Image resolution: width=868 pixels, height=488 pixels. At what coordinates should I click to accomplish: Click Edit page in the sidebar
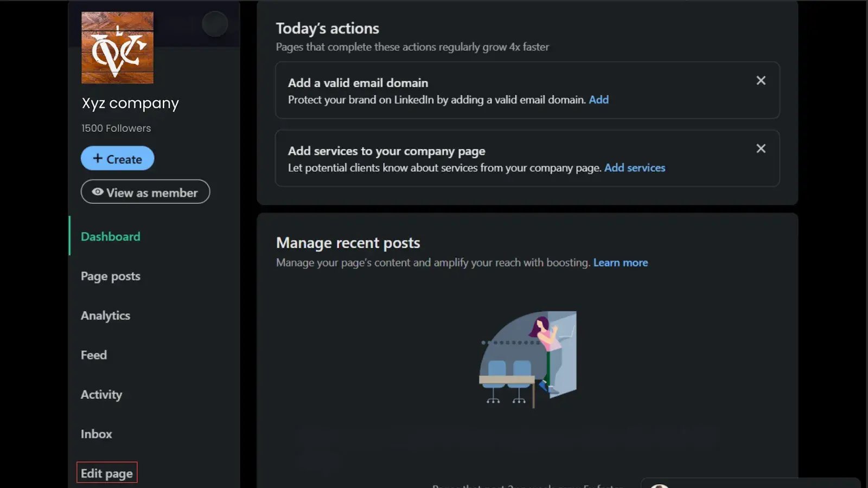(107, 473)
